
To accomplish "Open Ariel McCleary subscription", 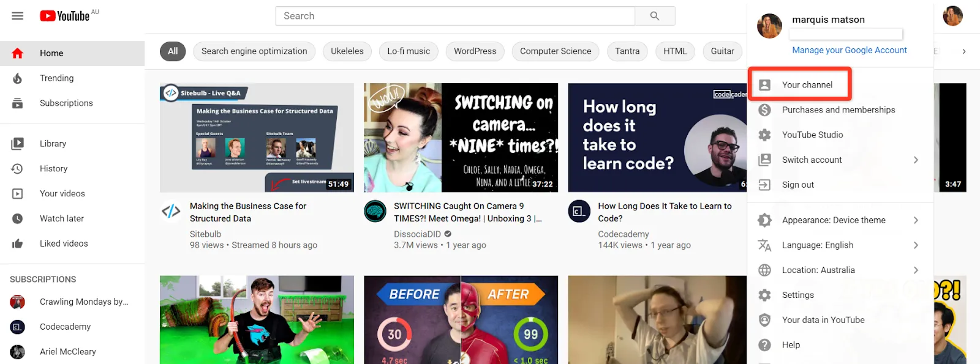I will [x=72, y=352].
